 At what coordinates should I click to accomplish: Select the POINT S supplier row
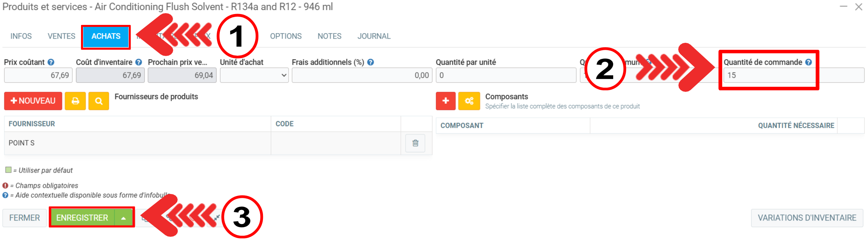(x=136, y=143)
